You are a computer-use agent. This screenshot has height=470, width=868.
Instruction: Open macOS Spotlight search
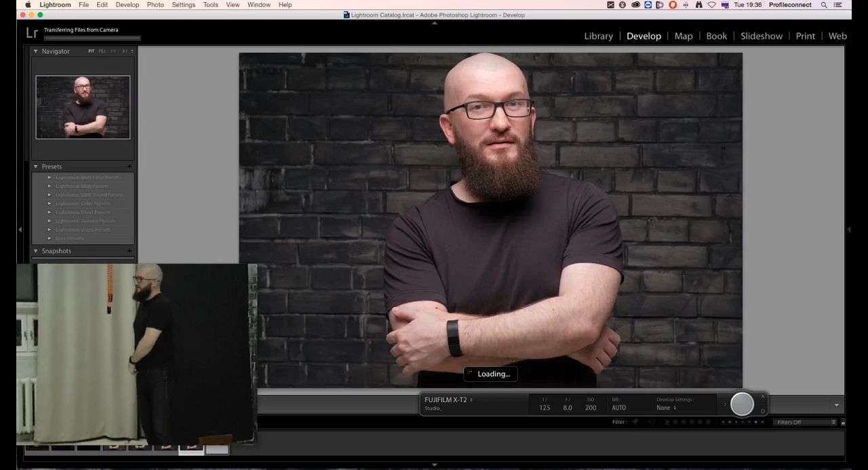824,5
